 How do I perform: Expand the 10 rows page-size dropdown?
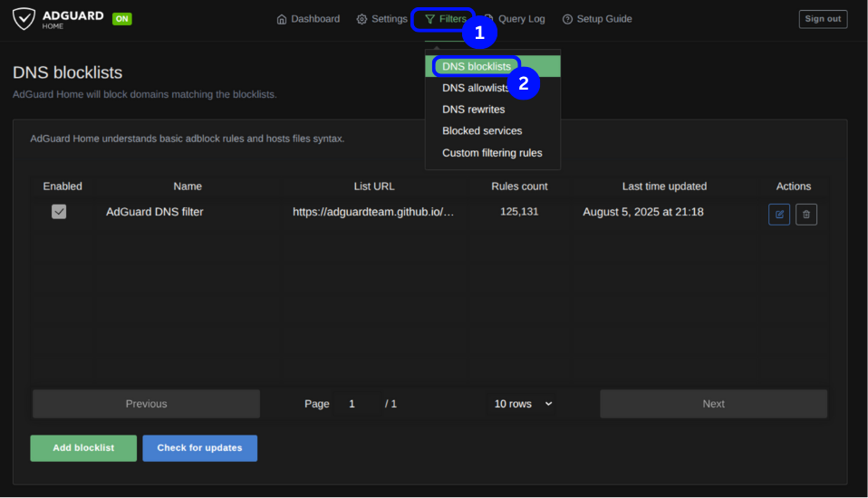523,404
